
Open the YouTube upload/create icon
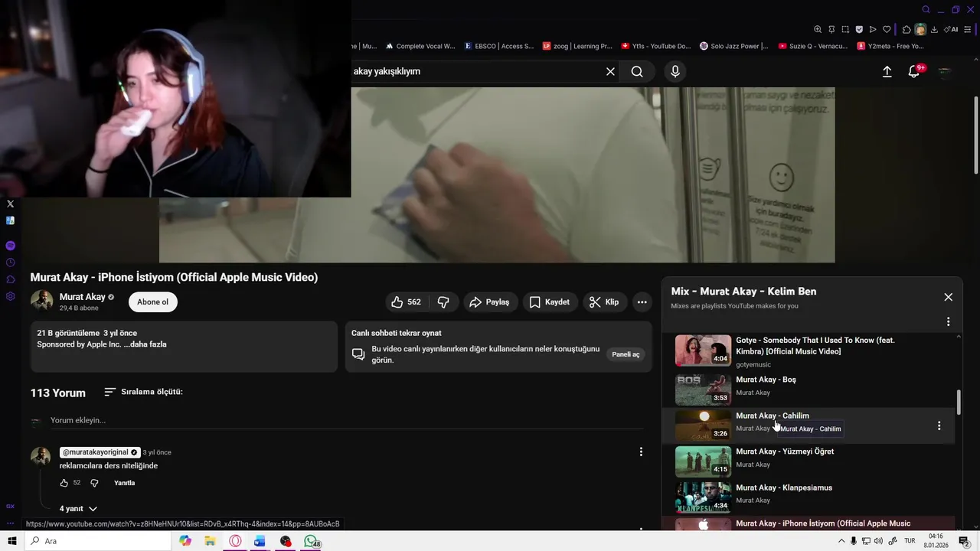887,71
